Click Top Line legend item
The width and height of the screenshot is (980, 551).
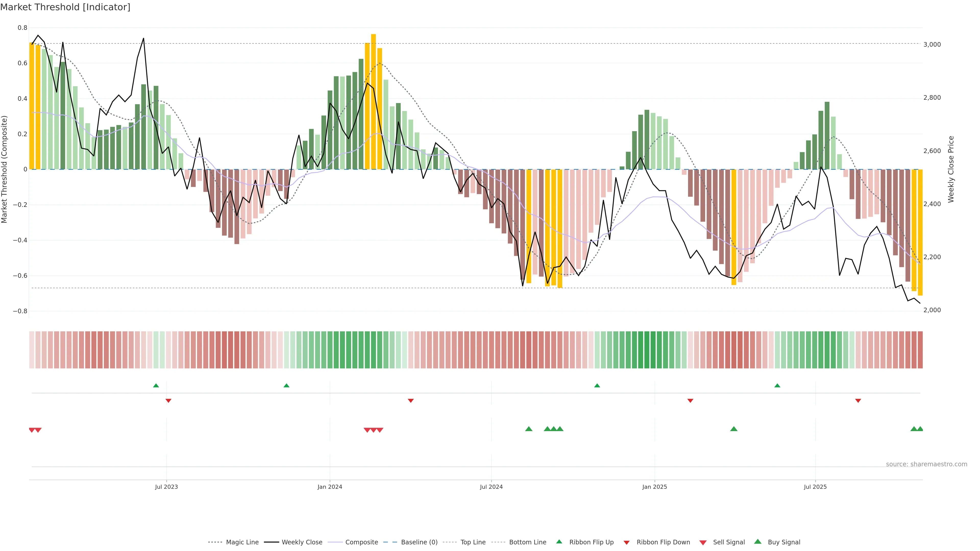[x=473, y=542]
